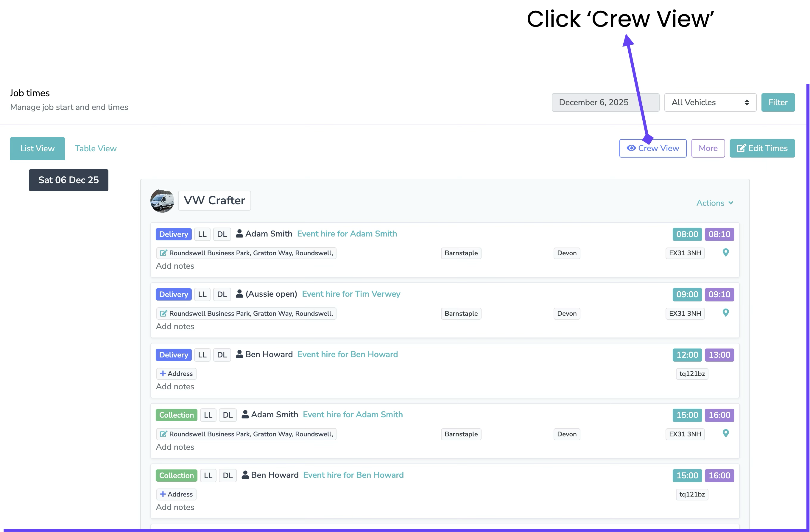This screenshot has width=810, height=532.
Task: Click the 13:00 end time badge
Action: [x=719, y=355]
